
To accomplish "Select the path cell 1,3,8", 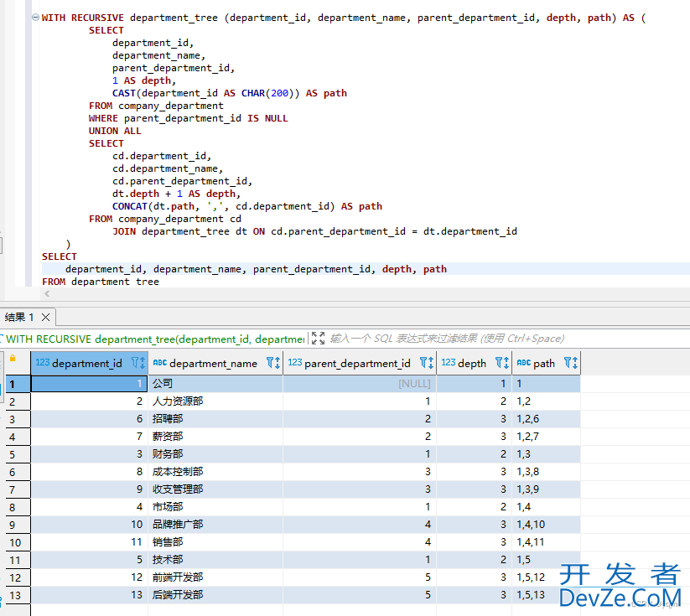I will coord(546,472).
